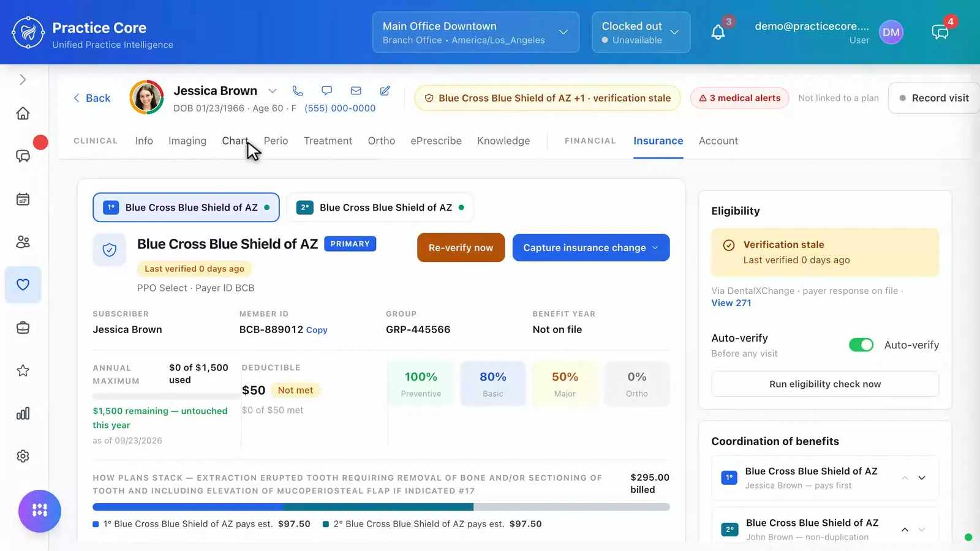The width and height of the screenshot is (980, 551).
Task: Click the plan stacking progress bar
Action: click(381, 507)
